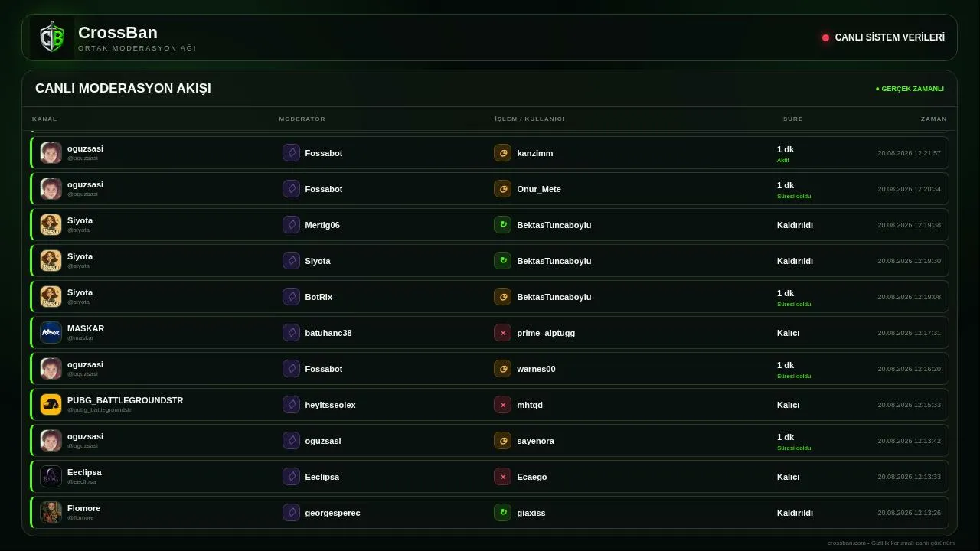Image resolution: width=980 pixels, height=551 pixels.
Task: Click the CrossBan shield logo
Action: [52, 37]
